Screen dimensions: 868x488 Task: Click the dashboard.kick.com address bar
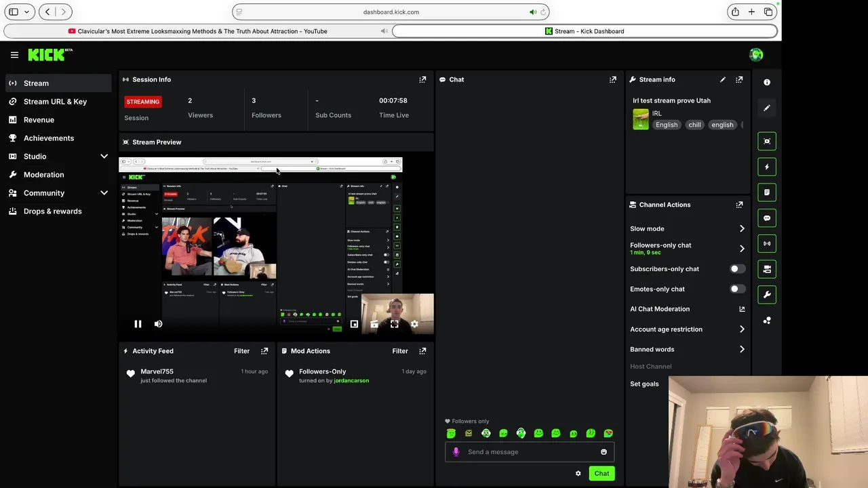[391, 12]
